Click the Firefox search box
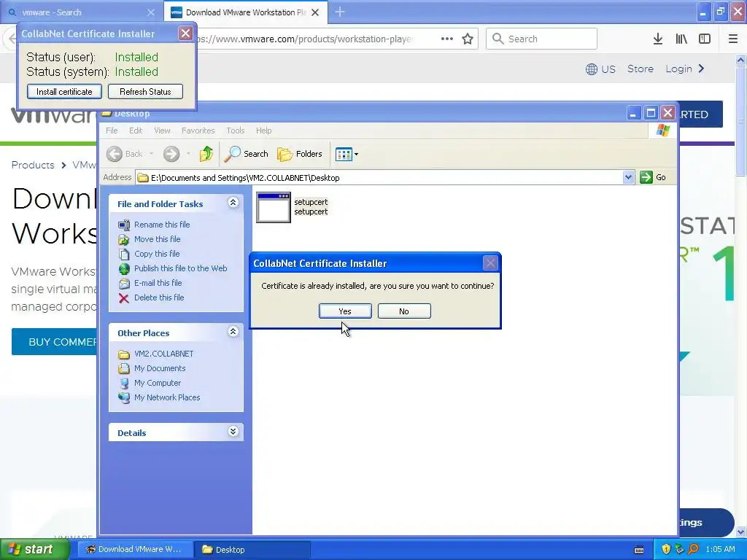The image size is (747, 560). click(542, 39)
